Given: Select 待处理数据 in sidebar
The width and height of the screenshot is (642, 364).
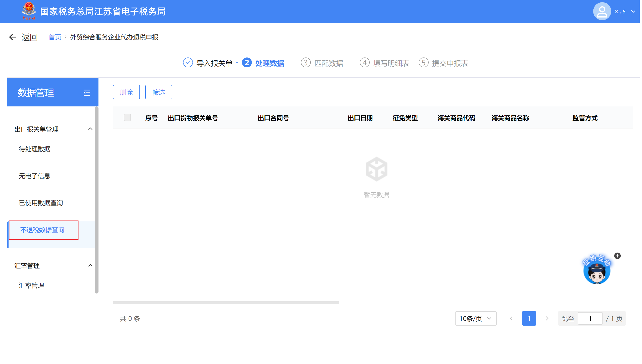Looking at the screenshot, I should (x=35, y=150).
